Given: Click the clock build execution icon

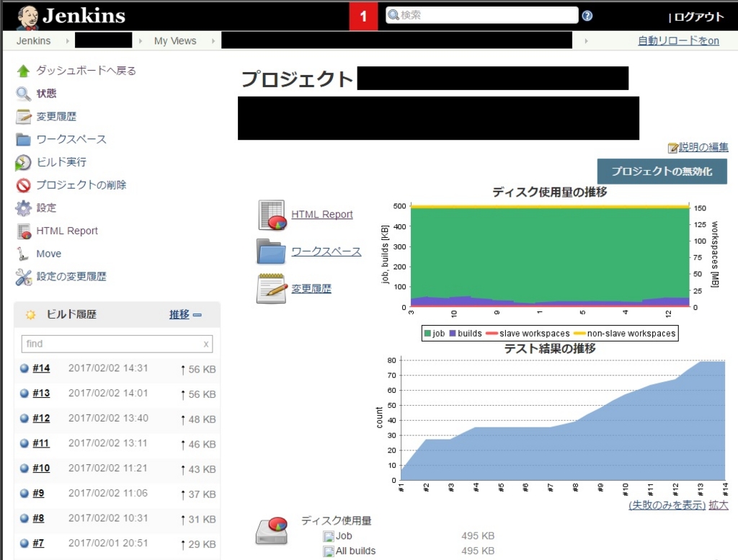Looking at the screenshot, I should tap(23, 162).
